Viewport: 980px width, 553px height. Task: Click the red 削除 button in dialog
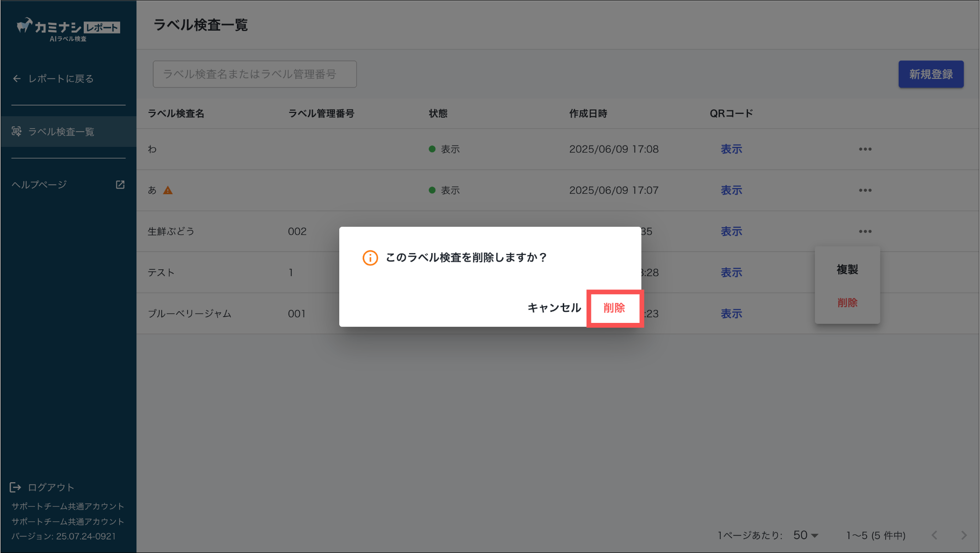(614, 308)
